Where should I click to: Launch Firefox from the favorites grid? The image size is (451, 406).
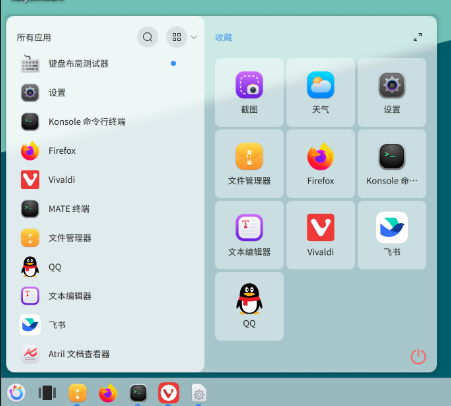tap(320, 164)
